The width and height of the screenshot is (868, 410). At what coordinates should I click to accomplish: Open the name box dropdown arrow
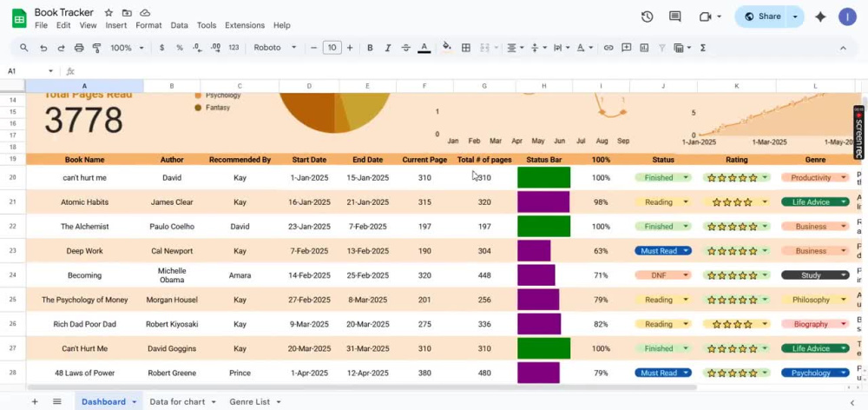[x=50, y=71]
